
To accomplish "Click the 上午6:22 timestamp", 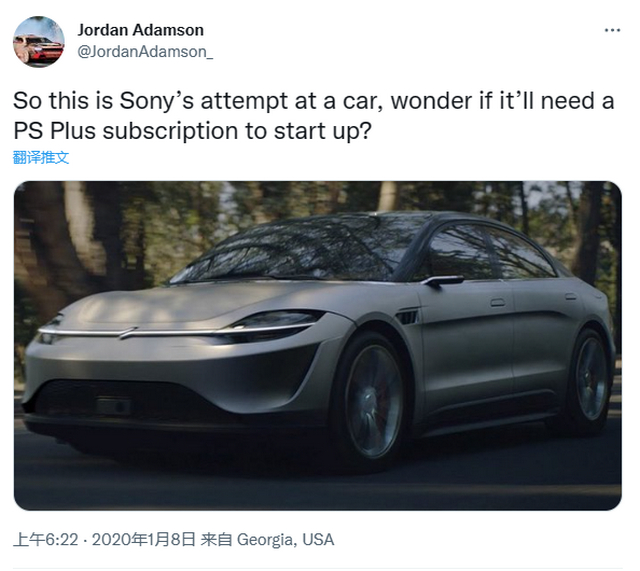I will pos(46,540).
